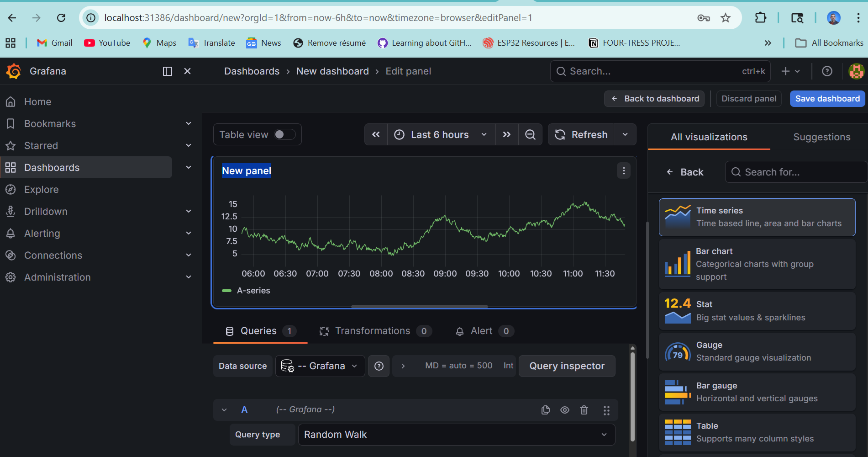
Task: Switch to the Transformations tab
Action: click(x=373, y=331)
